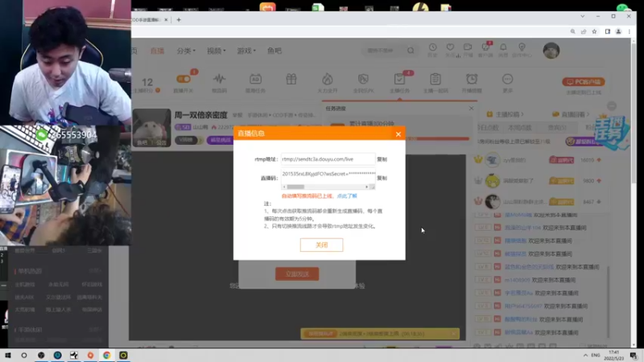
Task: Open the 点此了解 link in the dialog
Action: click(347, 196)
